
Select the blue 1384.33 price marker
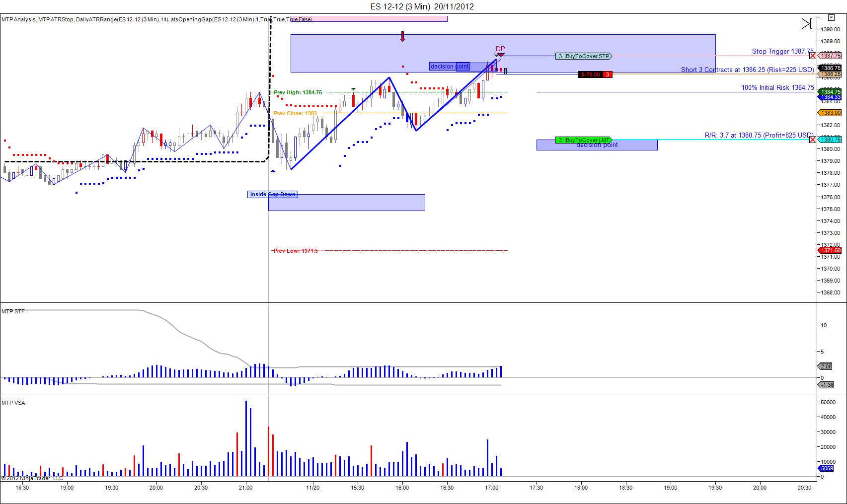pos(830,97)
